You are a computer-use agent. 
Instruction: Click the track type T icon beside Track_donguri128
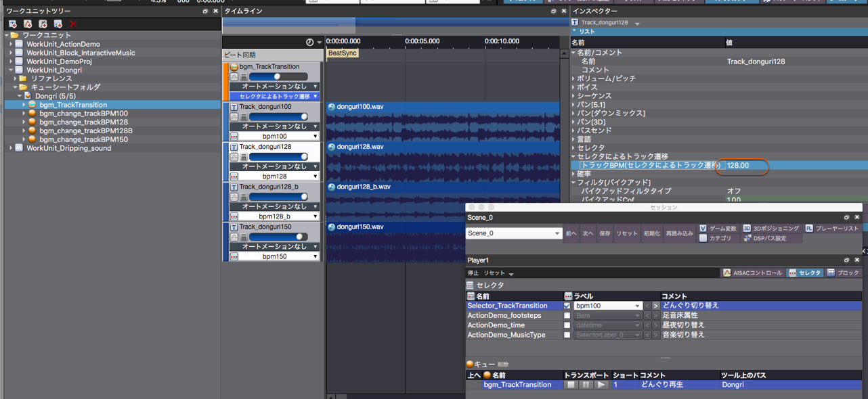coord(234,147)
